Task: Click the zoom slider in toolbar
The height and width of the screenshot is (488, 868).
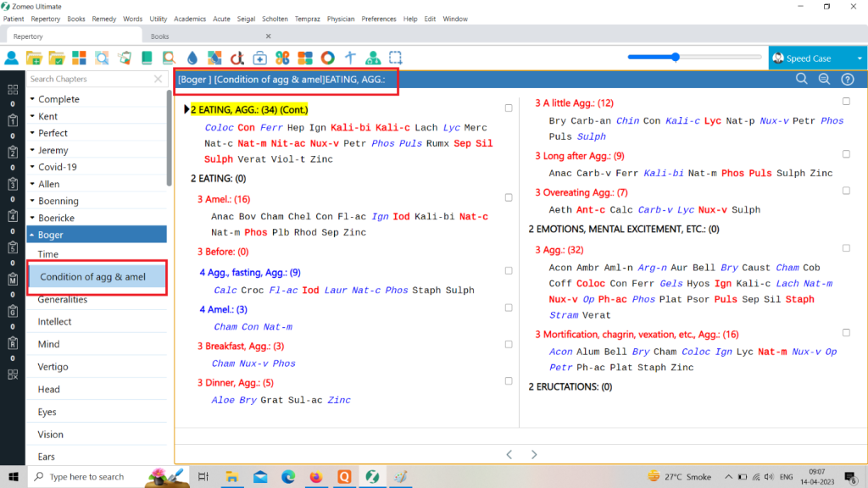Action: [676, 58]
